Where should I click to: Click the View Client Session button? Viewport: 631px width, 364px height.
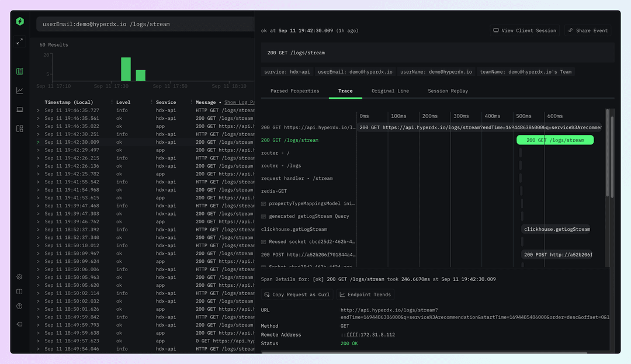coord(524,30)
